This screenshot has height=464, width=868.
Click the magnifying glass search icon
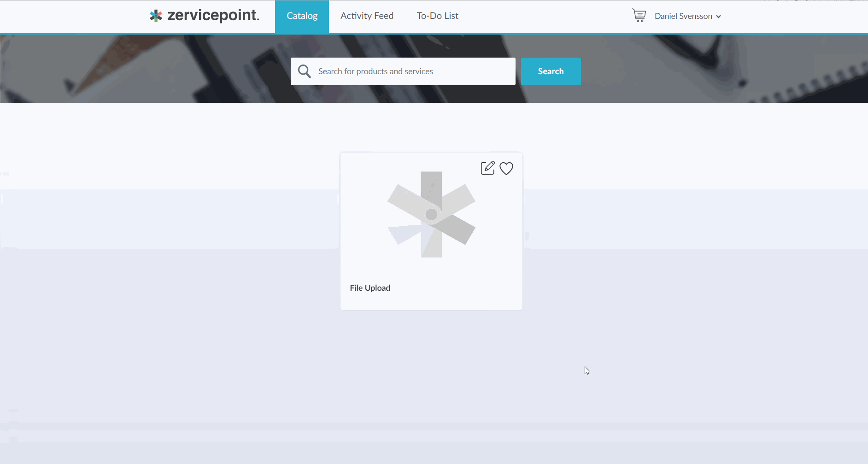[x=305, y=71]
